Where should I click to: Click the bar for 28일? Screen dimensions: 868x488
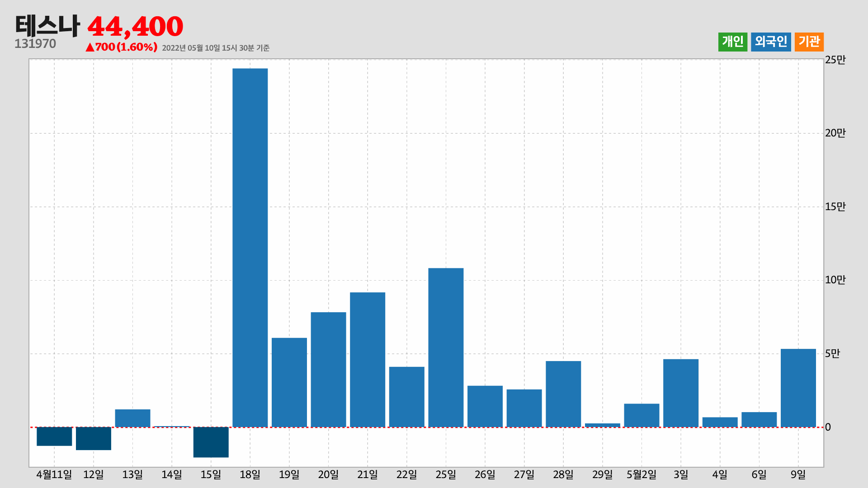click(x=563, y=394)
